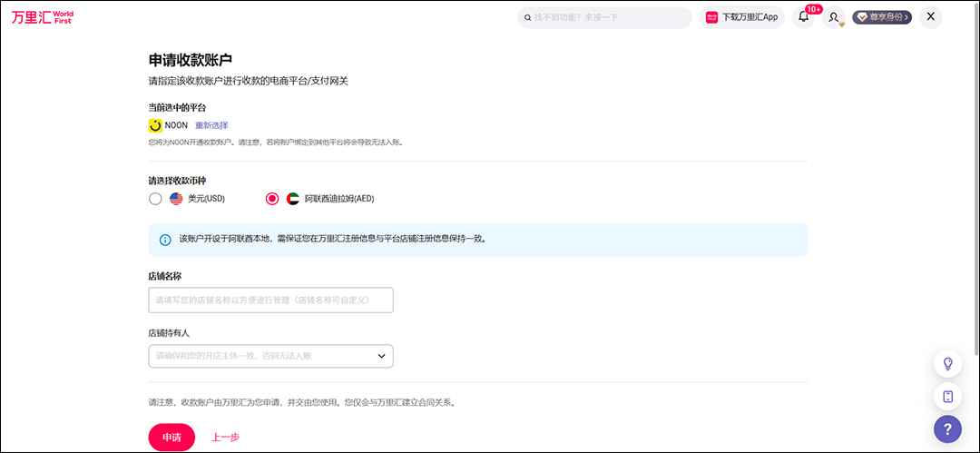Viewport: 980px width, 453px height.
Task: Click the X close icon at top right
Action: tap(930, 16)
